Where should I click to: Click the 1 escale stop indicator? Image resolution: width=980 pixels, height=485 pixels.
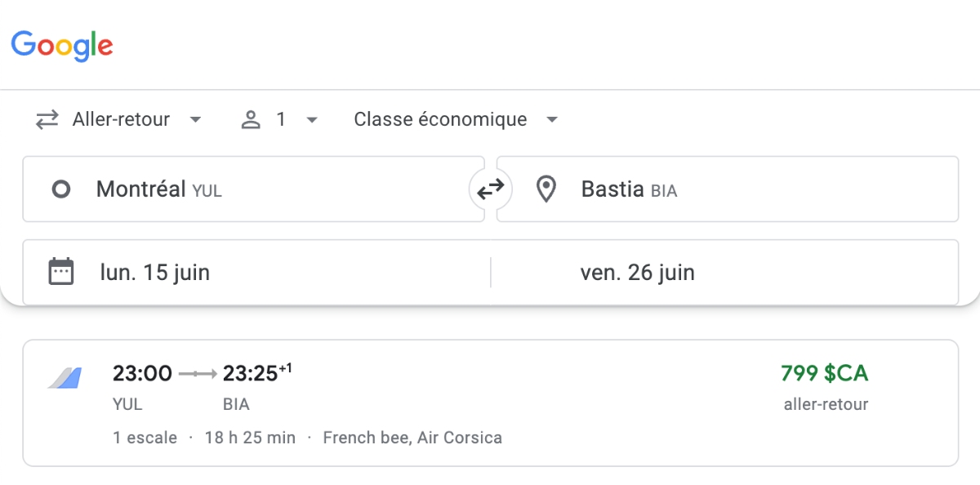(x=145, y=437)
